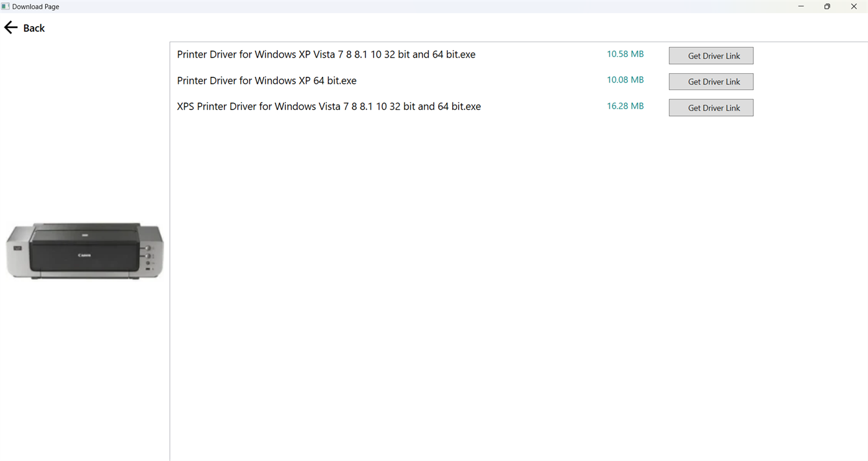This screenshot has height=461, width=868.
Task: Click the left sidebar below the printer image
Action: 84,372
